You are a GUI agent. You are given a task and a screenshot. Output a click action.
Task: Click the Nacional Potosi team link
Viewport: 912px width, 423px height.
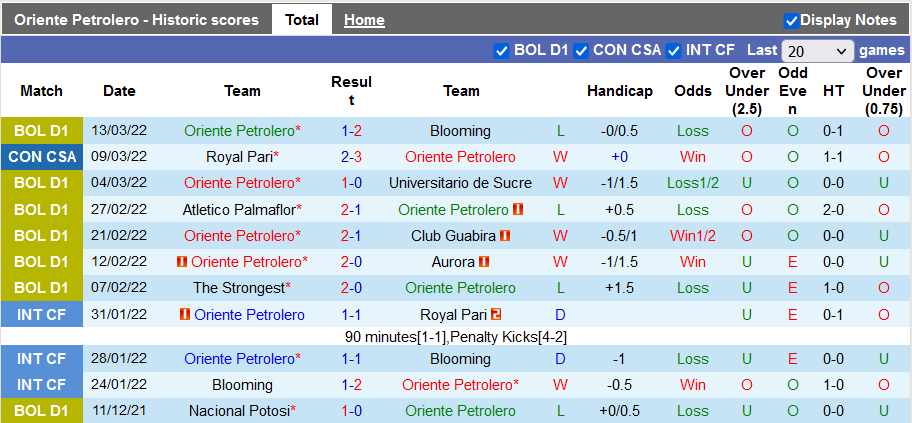pyautogui.click(x=239, y=411)
